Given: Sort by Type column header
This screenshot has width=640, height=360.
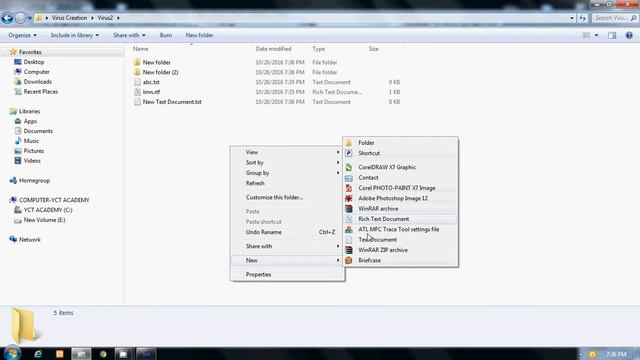Looking at the screenshot, I should [319, 49].
